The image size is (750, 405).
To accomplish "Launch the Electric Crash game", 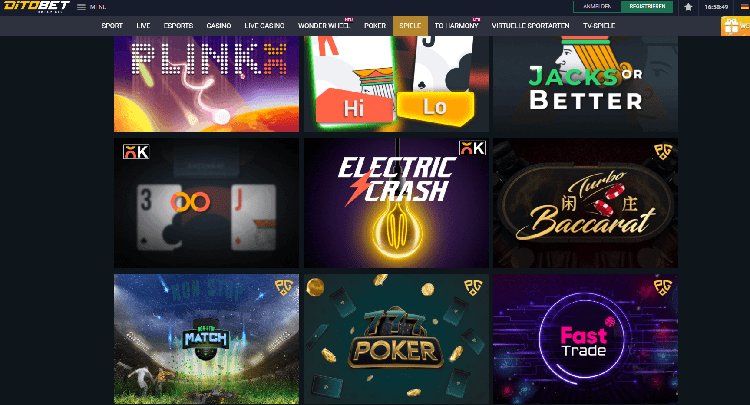I will pos(396,203).
